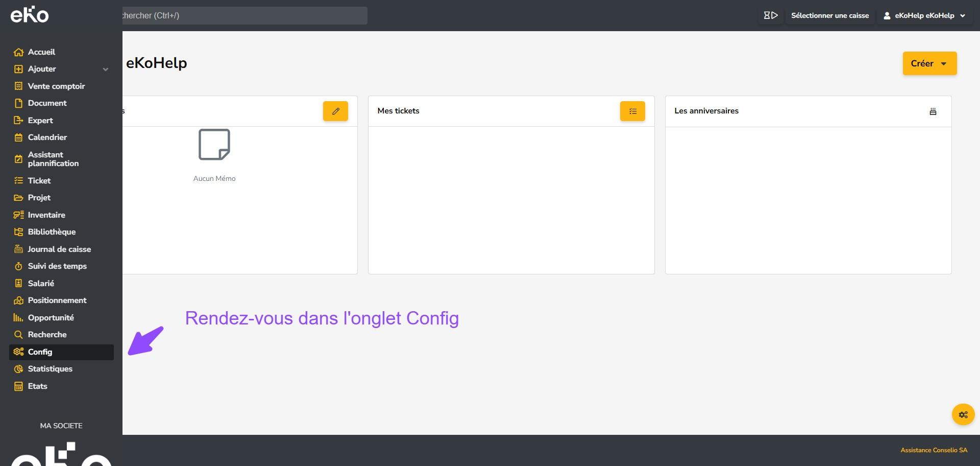The image size is (980, 466).
Task: Click the floating yellow gears settings button
Action: pyautogui.click(x=963, y=414)
